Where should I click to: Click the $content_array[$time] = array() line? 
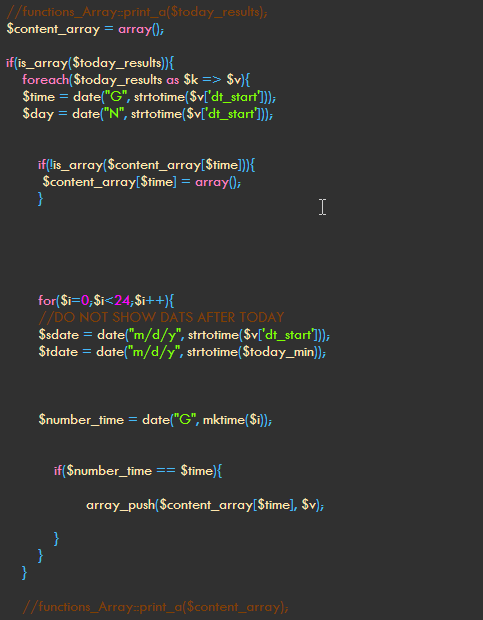click(x=142, y=182)
